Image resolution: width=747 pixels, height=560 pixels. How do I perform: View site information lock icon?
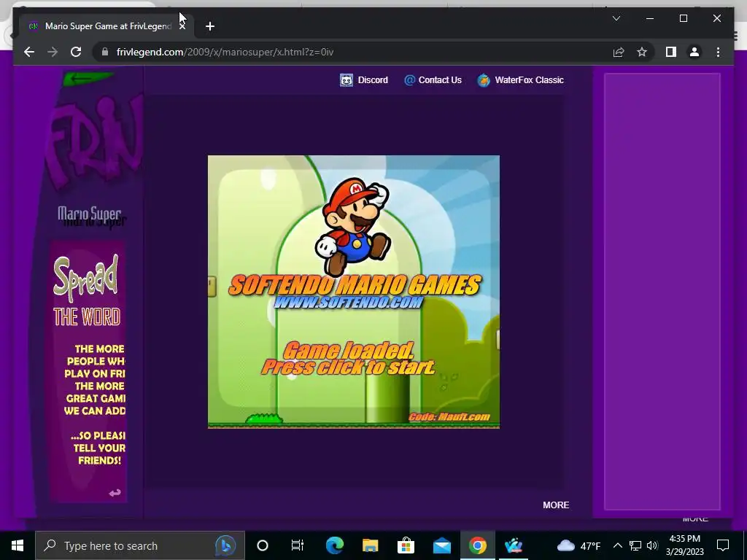105,52
